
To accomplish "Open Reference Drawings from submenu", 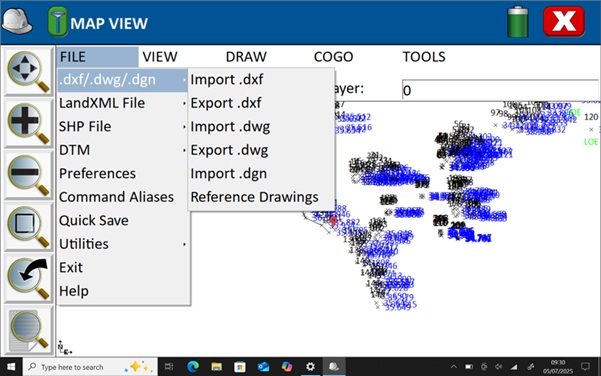I will 261,197.
